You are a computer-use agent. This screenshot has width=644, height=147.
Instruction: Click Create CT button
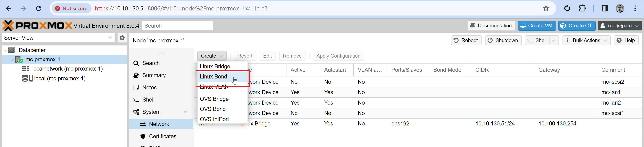(x=576, y=26)
